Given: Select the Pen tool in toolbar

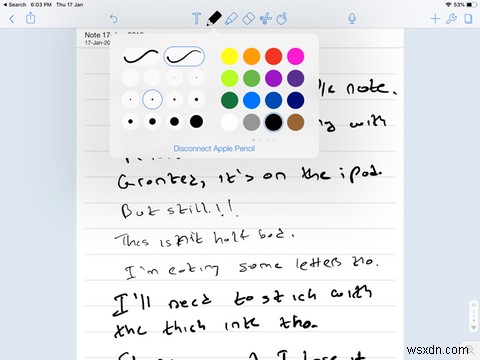Looking at the screenshot, I should (214, 18).
